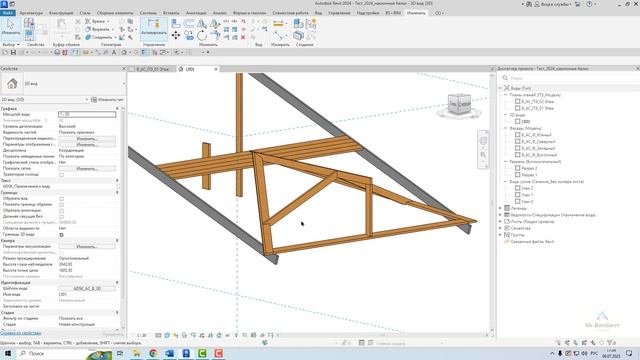
Task: Switch to the Архитектура ribbon tab
Action: pos(31,13)
